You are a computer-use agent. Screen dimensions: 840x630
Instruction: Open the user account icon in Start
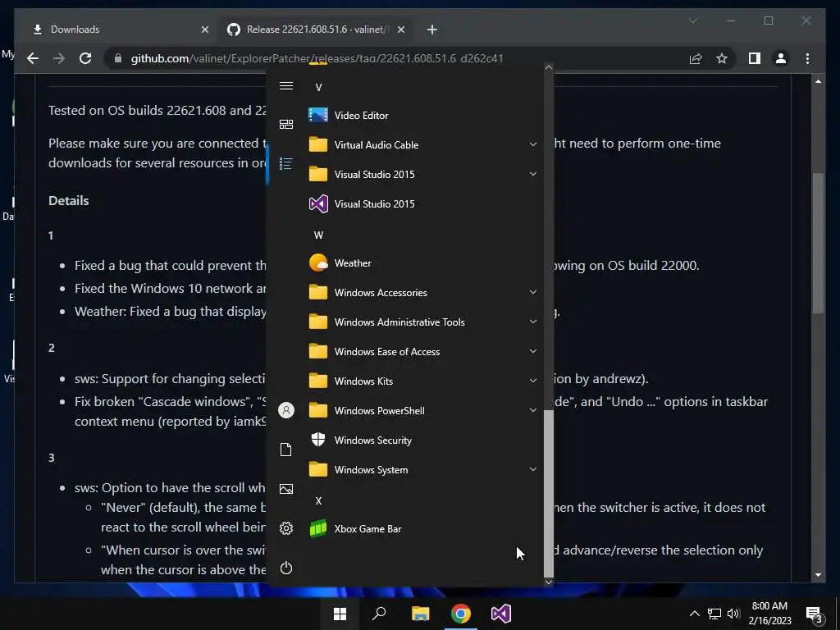click(x=286, y=410)
